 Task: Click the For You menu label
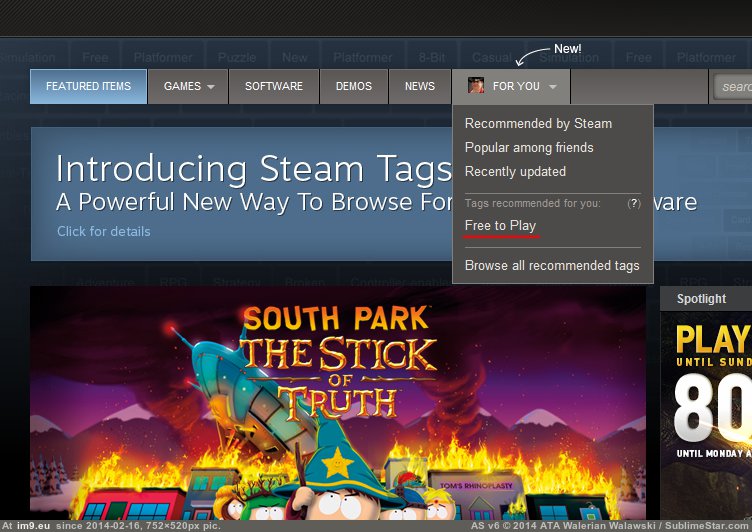click(516, 86)
